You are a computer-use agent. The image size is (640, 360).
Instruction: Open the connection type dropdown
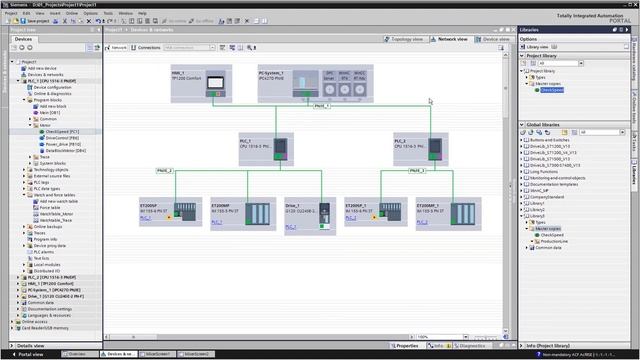(x=212, y=48)
